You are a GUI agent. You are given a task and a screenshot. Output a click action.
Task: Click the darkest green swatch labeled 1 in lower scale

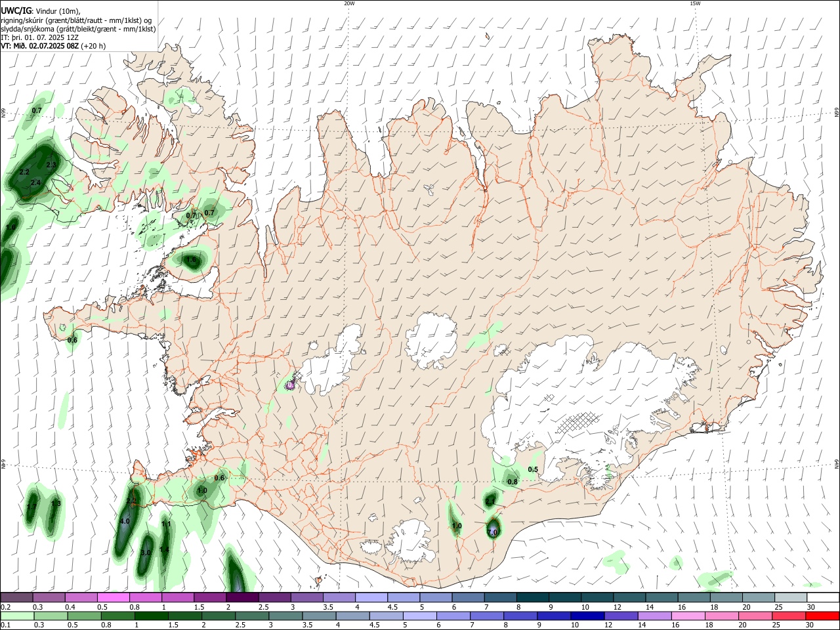(x=151, y=616)
